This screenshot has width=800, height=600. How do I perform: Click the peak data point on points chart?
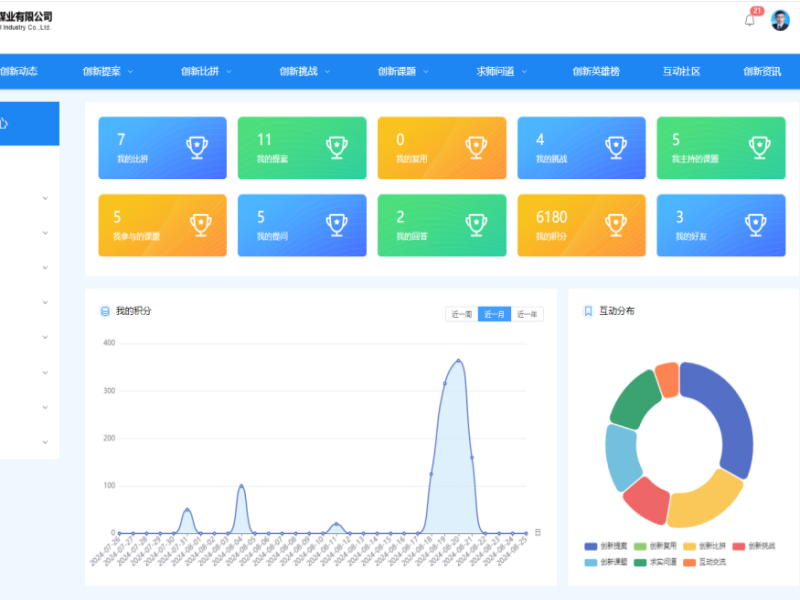(x=458, y=361)
